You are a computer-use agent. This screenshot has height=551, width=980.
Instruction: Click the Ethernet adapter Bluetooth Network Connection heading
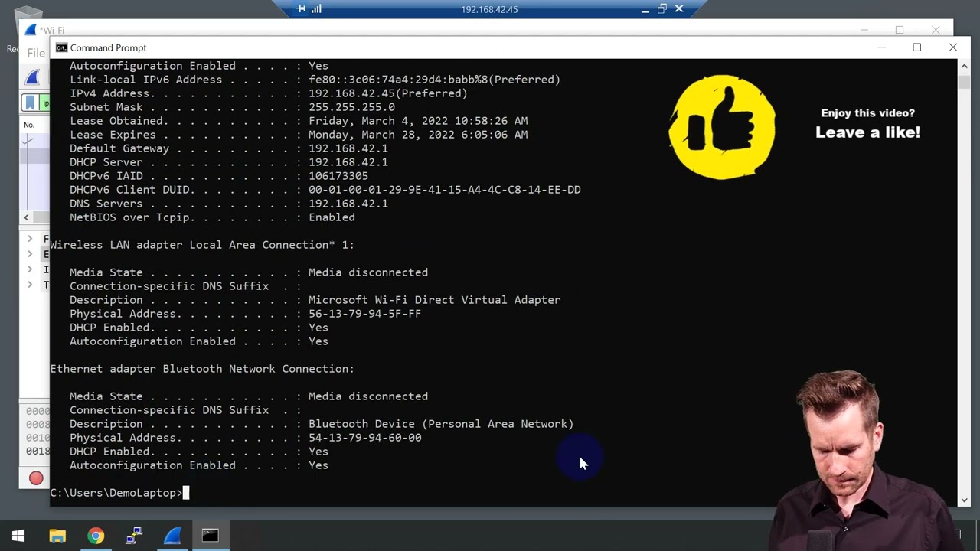[x=202, y=369]
